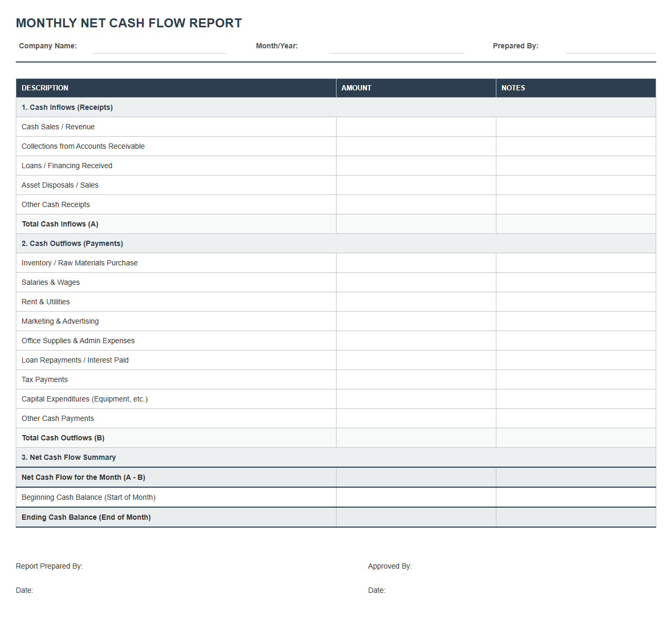Click 'Capital Expenditures (Equipment, etc.)' label
672x618 pixels.
pyautogui.click(x=85, y=399)
